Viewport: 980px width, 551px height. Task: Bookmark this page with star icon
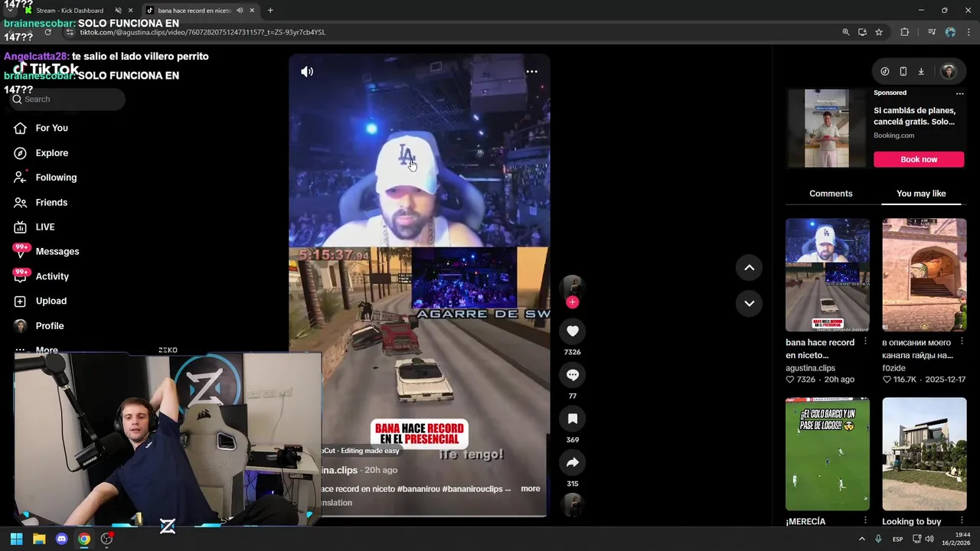pos(879,32)
